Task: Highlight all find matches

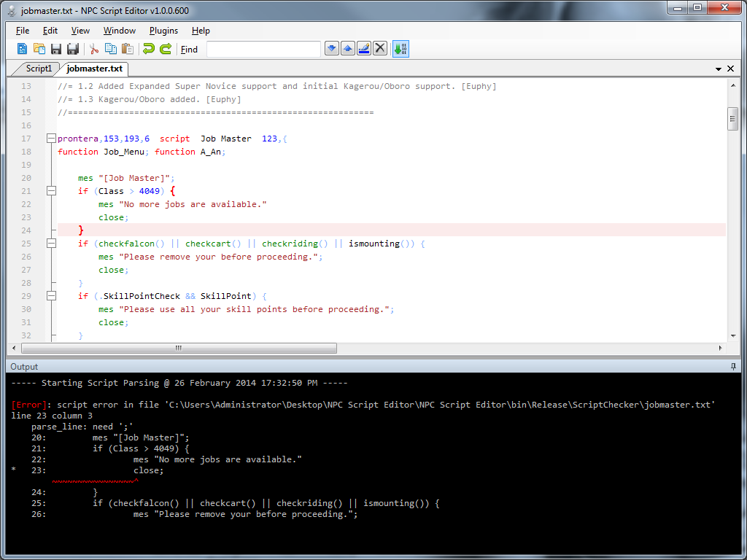Action: pyautogui.click(x=364, y=49)
